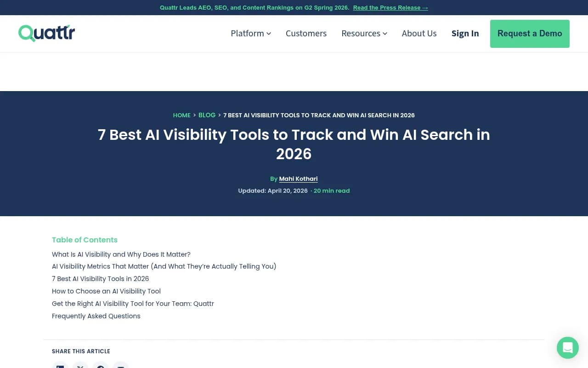
Task: Go to BLOG in the breadcrumb
Action: click(x=207, y=115)
